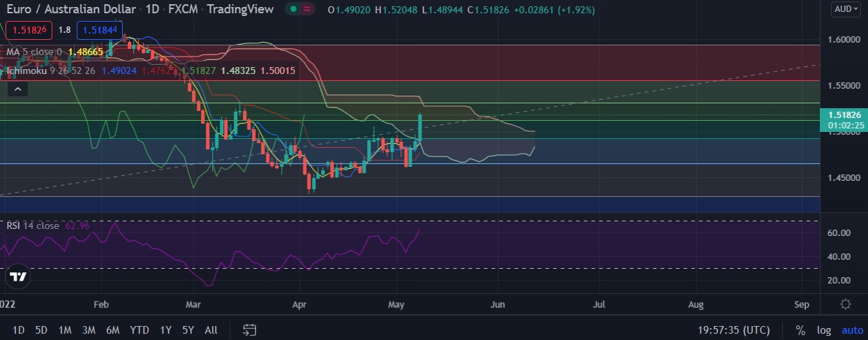Select the 5Y time range
Image resolution: width=868 pixels, height=340 pixels.
(x=188, y=330)
